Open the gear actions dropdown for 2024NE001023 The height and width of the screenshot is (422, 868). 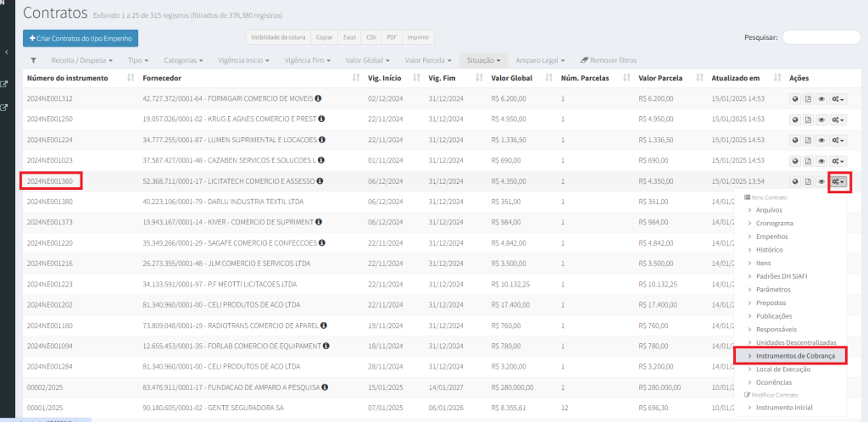click(x=837, y=161)
